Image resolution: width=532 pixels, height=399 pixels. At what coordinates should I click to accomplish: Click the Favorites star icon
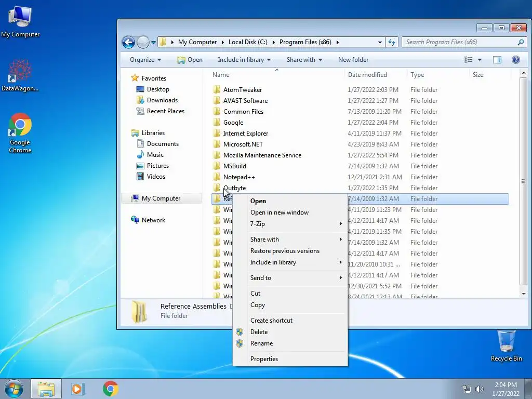[135, 78]
